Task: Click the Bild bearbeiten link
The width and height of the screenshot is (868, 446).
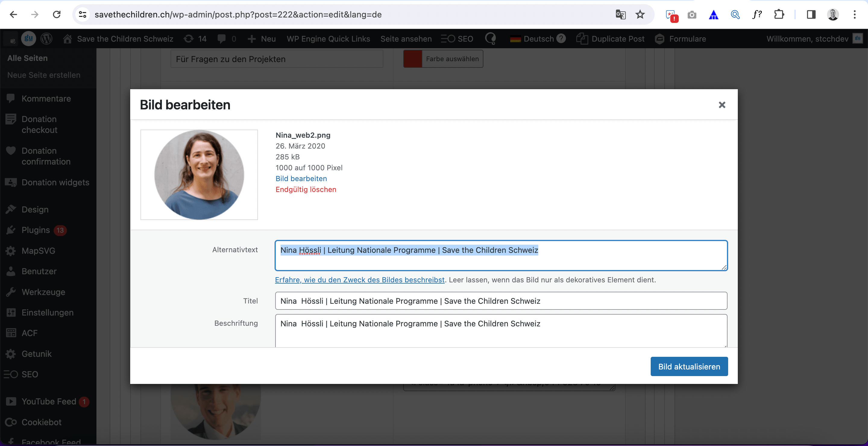Action: 301,178
